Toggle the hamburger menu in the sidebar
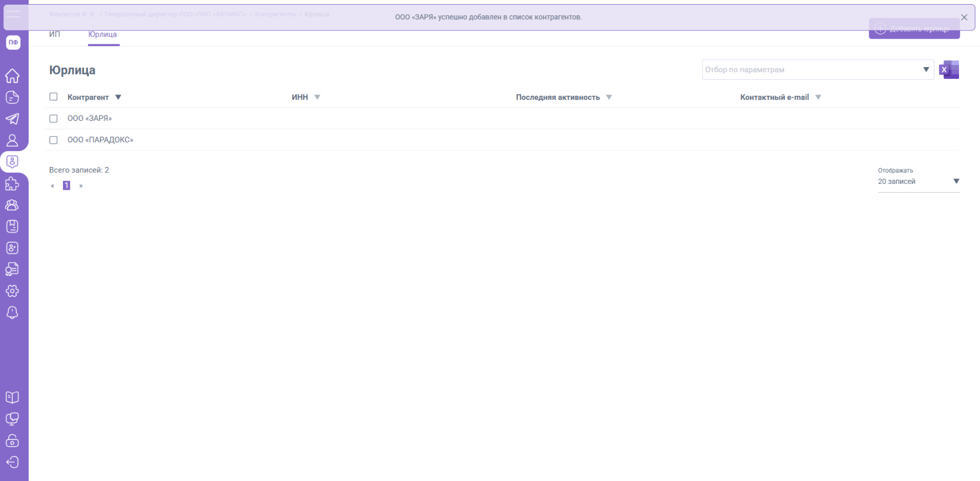 13,14
